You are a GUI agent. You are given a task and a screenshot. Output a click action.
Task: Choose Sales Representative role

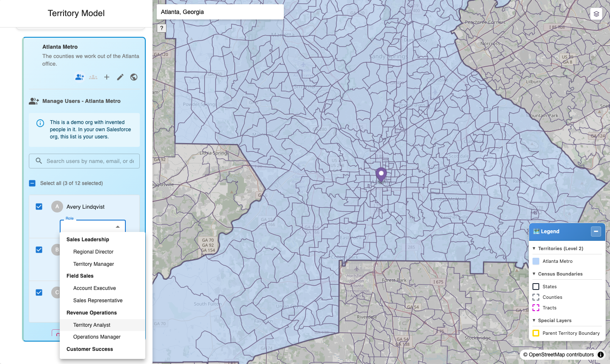(x=103, y=301)
